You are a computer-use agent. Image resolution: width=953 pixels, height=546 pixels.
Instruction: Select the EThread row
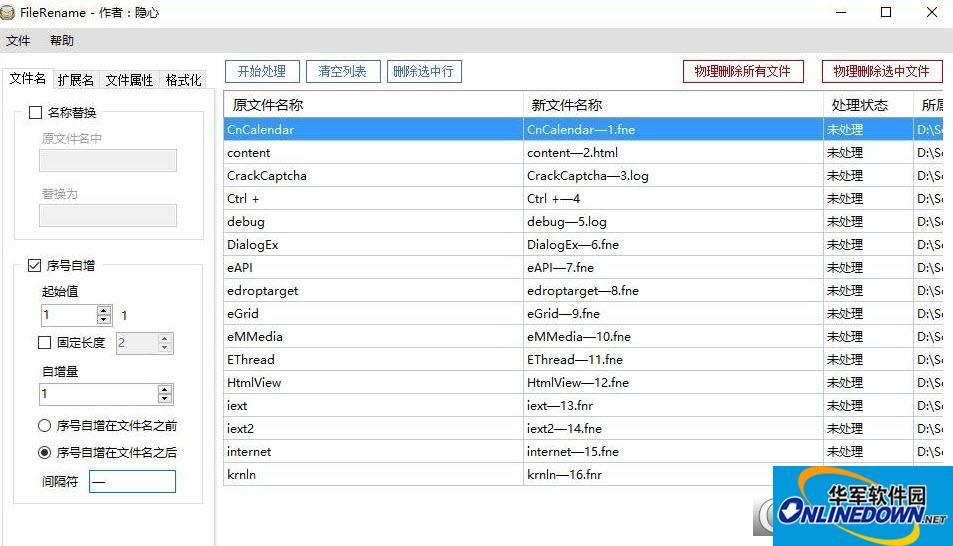click(583, 359)
